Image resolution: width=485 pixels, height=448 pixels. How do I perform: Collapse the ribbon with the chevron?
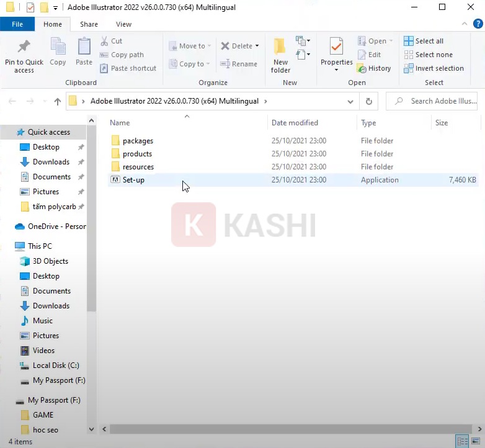465,24
